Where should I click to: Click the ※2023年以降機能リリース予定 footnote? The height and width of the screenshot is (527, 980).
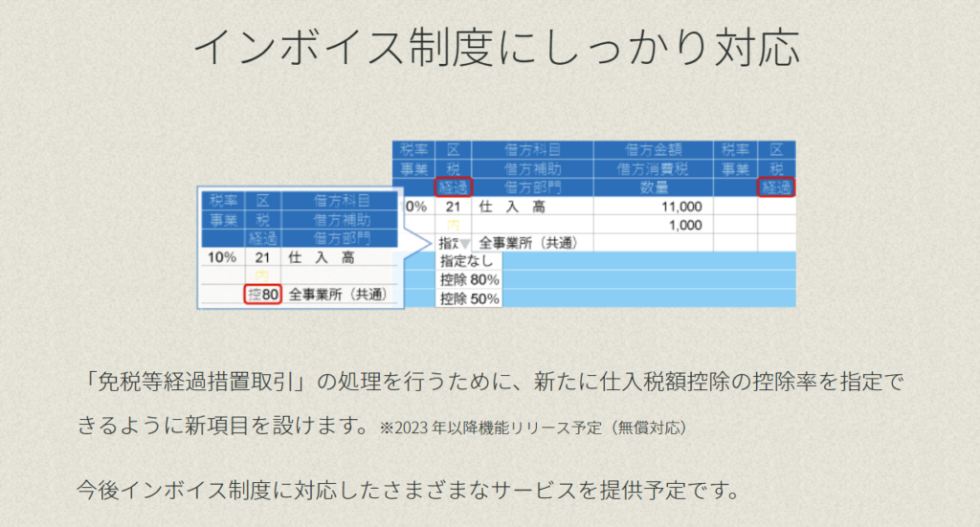pyautogui.click(x=533, y=428)
